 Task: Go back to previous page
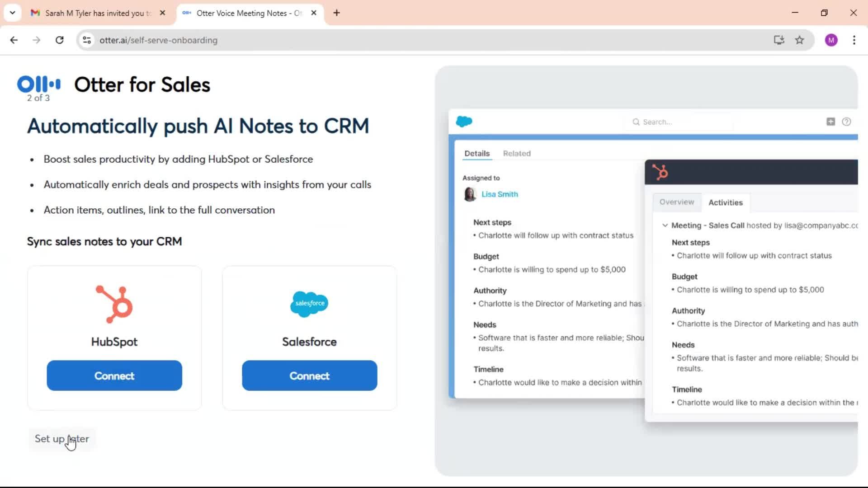point(14,40)
